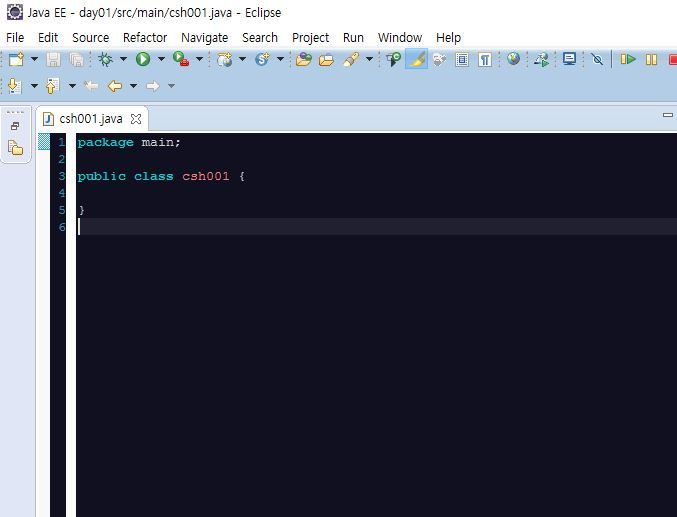Click the Debug bug icon
The height and width of the screenshot is (517, 677).
point(105,59)
